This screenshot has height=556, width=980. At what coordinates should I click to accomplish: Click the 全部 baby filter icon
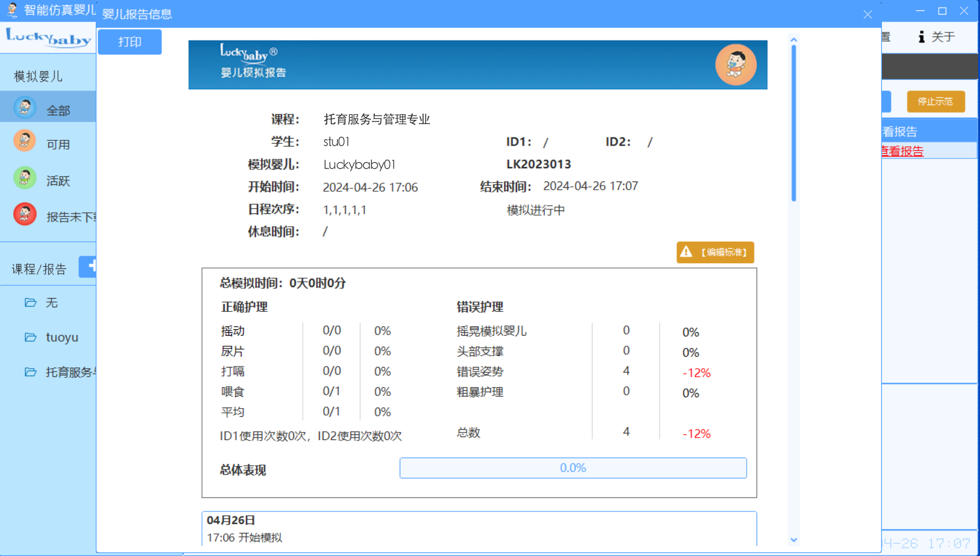pos(25,108)
